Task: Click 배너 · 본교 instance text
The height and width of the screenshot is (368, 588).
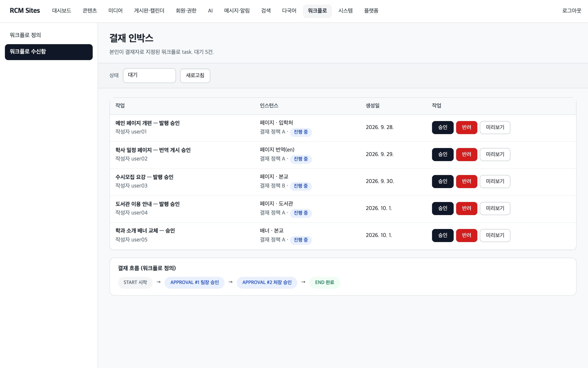Action: 272,231
